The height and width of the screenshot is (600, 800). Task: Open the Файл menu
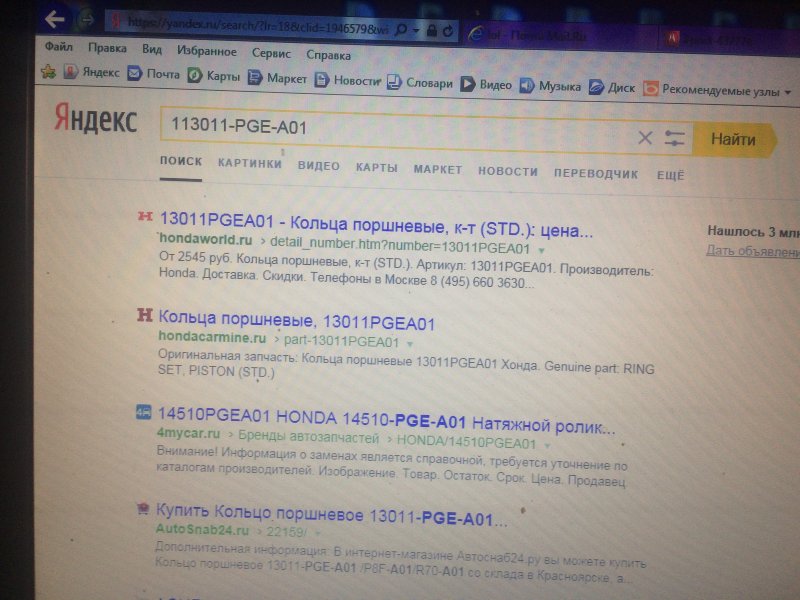(x=59, y=47)
